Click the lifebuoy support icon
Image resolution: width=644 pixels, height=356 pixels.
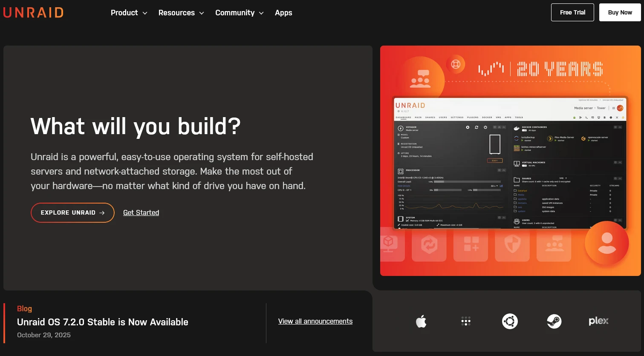[x=456, y=65]
